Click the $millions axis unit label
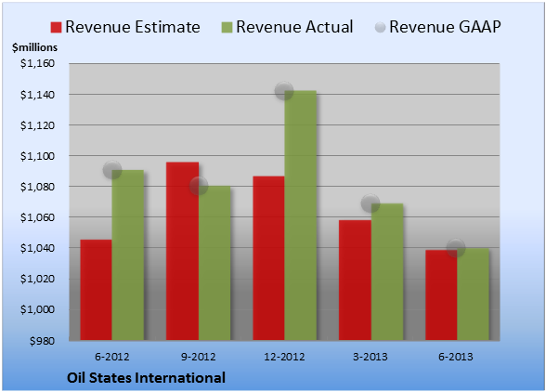Screen dimensions: 546x392 [35, 47]
